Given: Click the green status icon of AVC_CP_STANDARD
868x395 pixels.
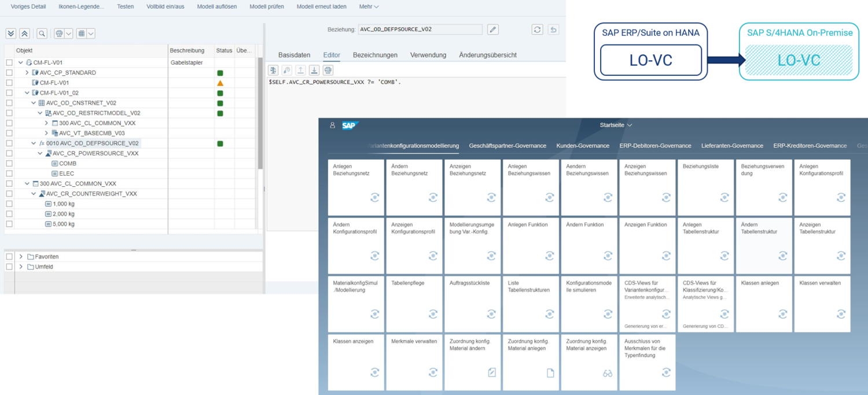Looking at the screenshot, I should [220, 73].
